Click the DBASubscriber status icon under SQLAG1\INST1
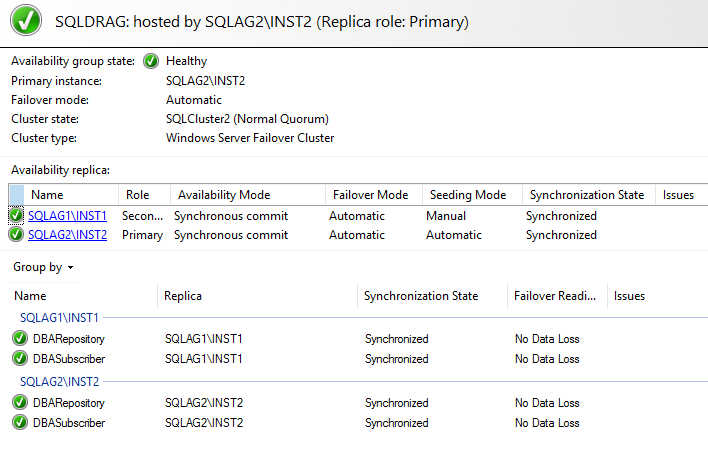This screenshot has width=708, height=452. pos(20,358)
